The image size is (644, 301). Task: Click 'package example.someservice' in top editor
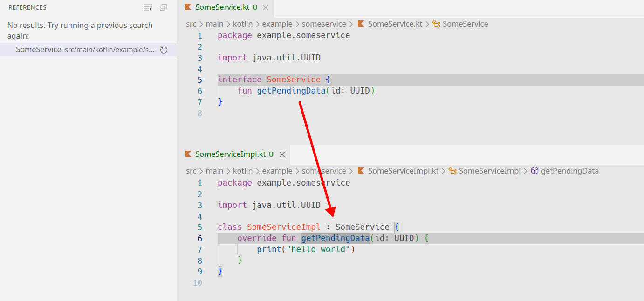click(x=284, y=35)
